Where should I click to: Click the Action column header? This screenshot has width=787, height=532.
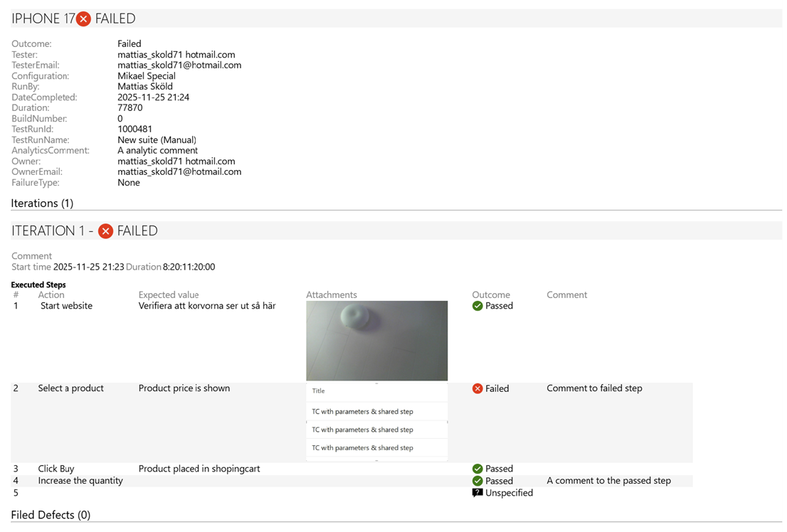51,295
